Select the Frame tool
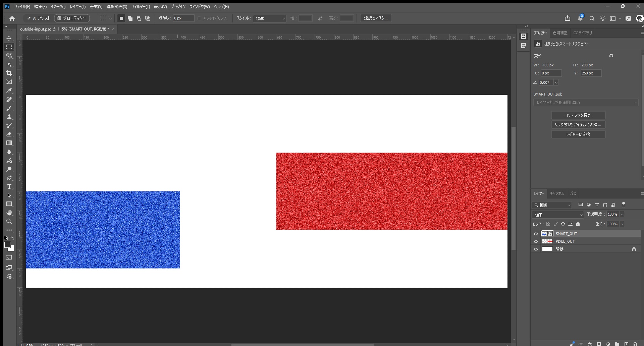This screenshot has height=346, width=644. coord(9,82)
